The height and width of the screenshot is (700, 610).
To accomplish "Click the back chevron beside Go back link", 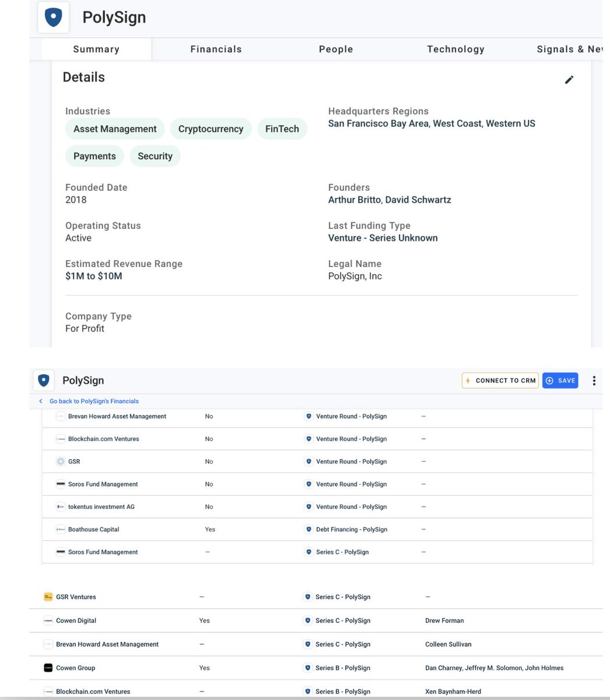I will pos(41,401).
